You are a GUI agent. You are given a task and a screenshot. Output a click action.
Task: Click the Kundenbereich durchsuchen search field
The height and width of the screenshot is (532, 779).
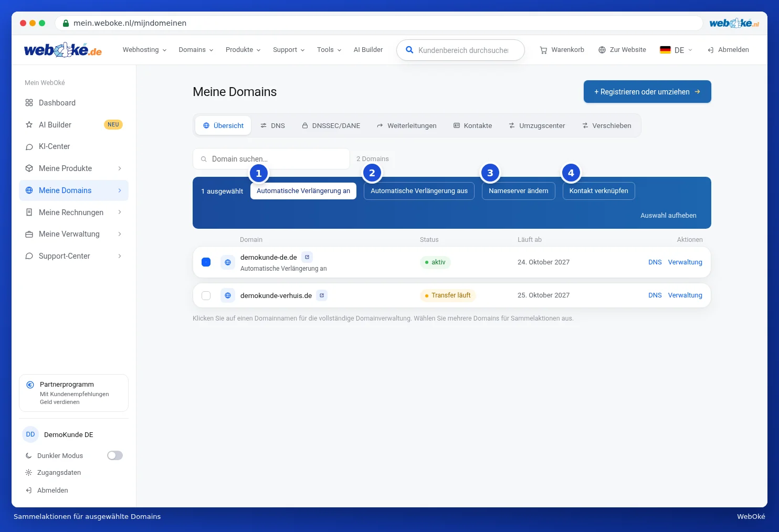pyautogui.click(x=460, y=50)
